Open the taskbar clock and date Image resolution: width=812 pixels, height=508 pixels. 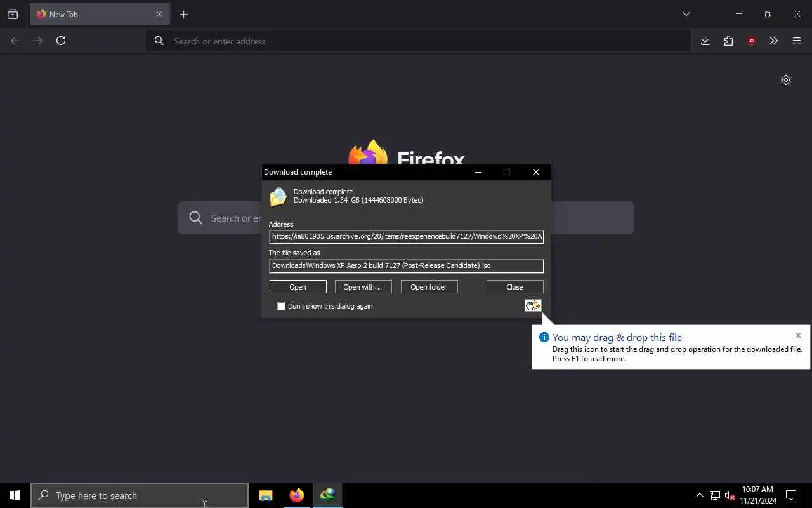tap(758, 495)
